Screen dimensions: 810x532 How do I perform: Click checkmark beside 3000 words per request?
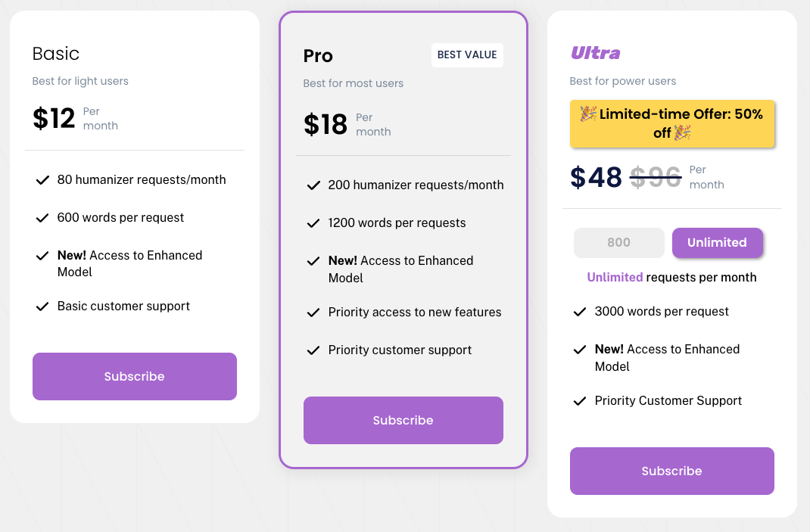(x=580, y=312)
